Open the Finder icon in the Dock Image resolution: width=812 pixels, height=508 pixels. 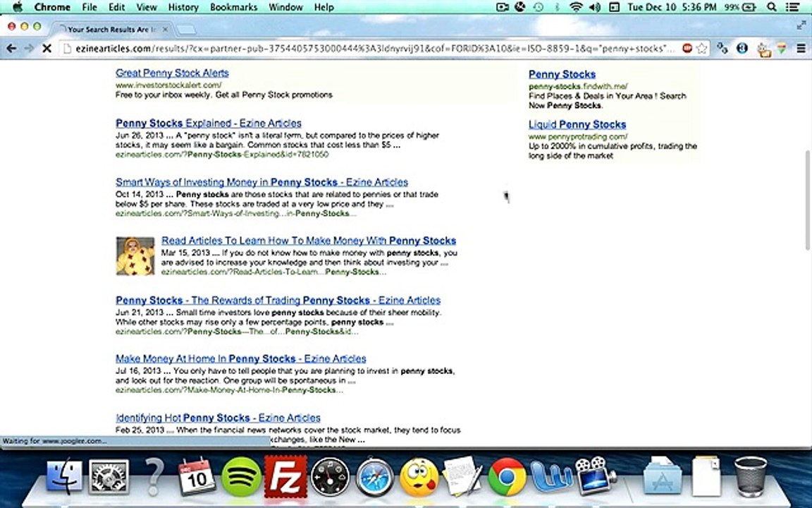[64, 477]
